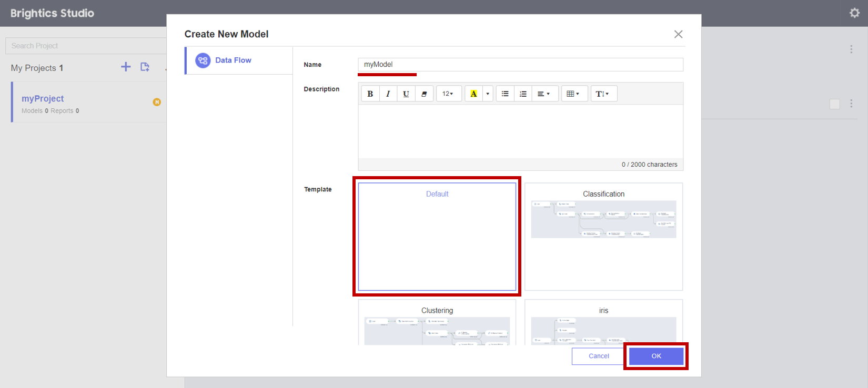This screenshot has height=388, width=868.
Task: Open the top three-dot more menu
Action: (x=851, y=49)
